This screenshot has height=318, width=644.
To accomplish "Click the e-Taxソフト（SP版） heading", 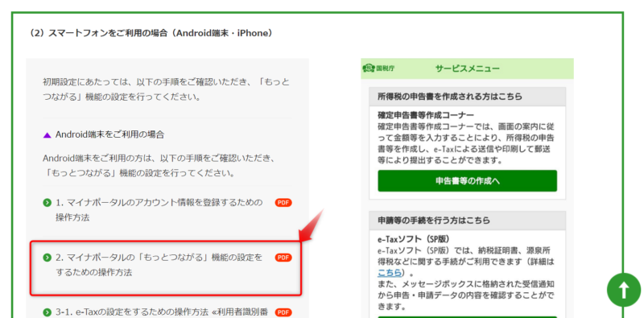I will (x=415, y=240).
